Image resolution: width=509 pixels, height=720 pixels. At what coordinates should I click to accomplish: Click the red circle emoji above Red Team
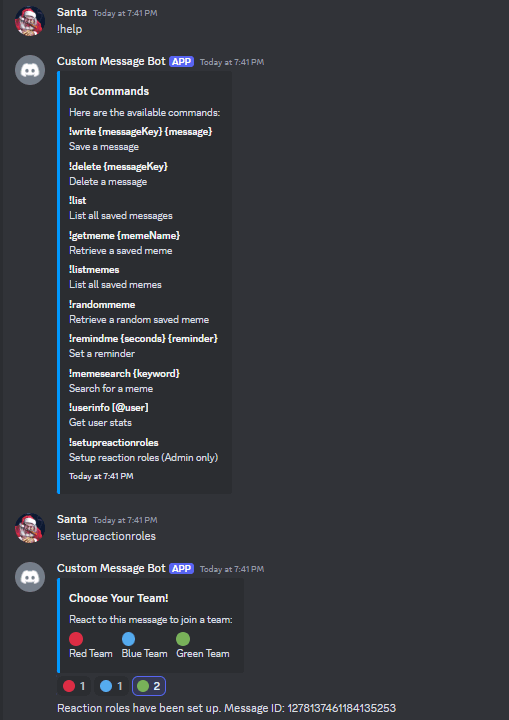(76, 639)
